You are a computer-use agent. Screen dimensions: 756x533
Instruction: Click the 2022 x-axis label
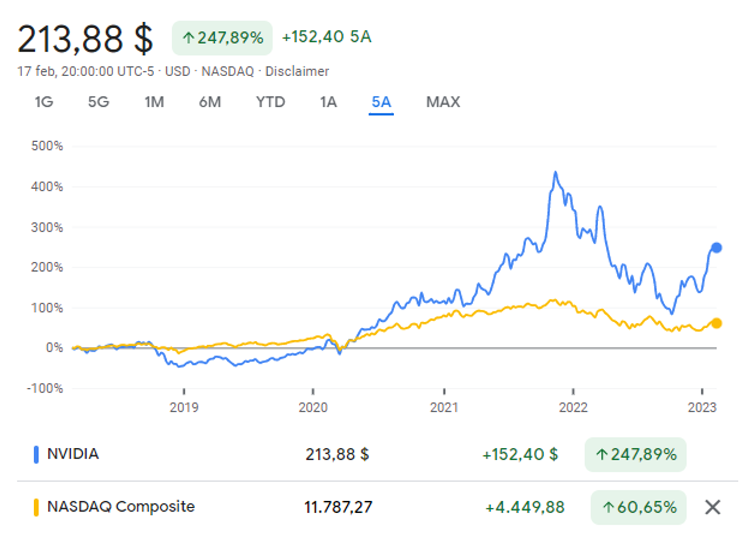pyautogui.click(x=573, y=407)
